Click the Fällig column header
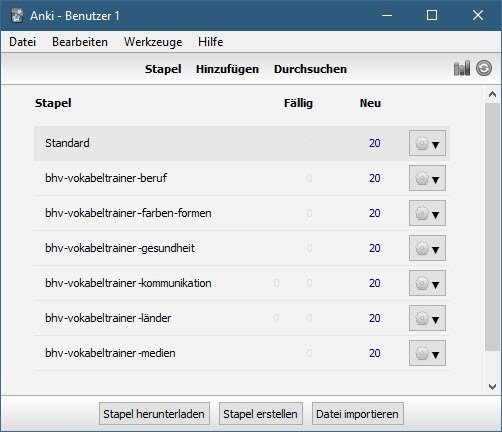Viewport: 502px width, 432px height. click(298, 103)
